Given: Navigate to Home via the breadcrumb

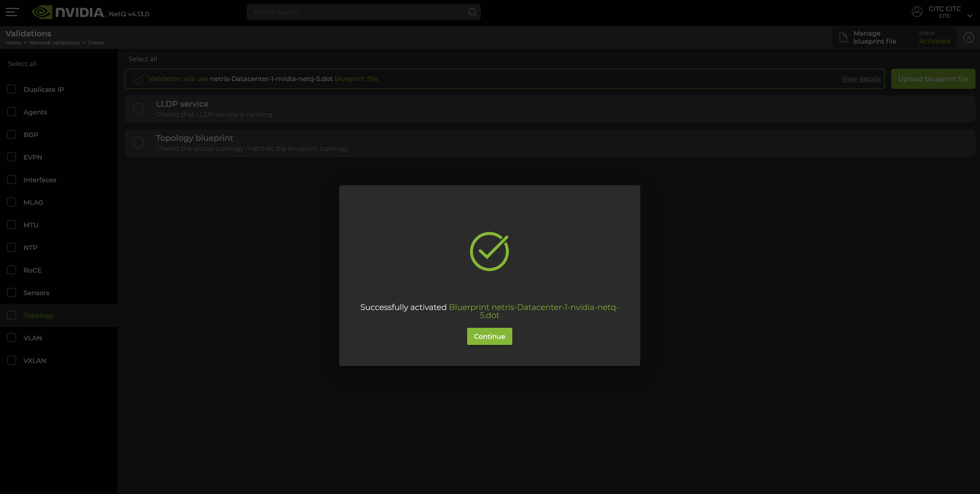Looking at the screenshot, I should point(13,43).
